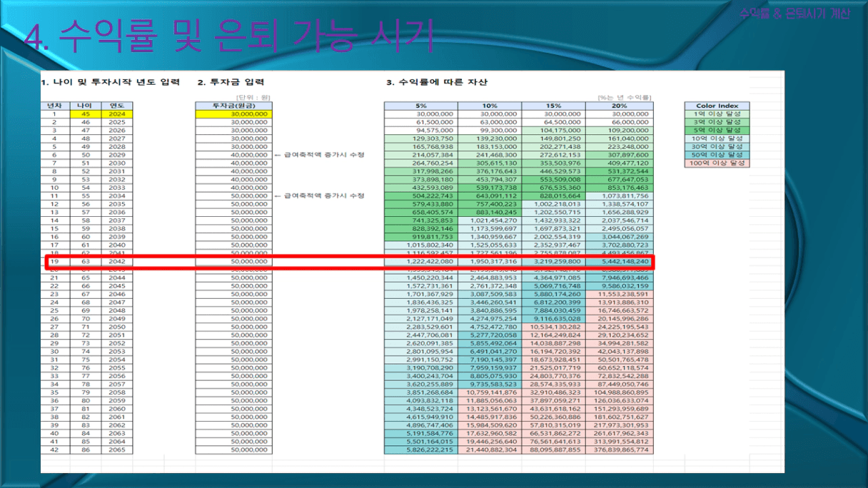Select the cell '1,021,454,270'
The image size is (868, 488).
(490, 220)
